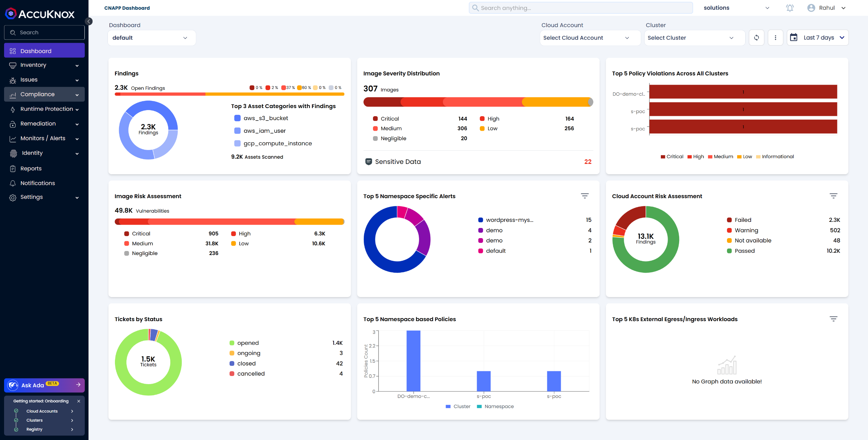Screen dimensions: 868x440
Task: Click the Rahul user avatar icon
Action: (x=811, y=8)
